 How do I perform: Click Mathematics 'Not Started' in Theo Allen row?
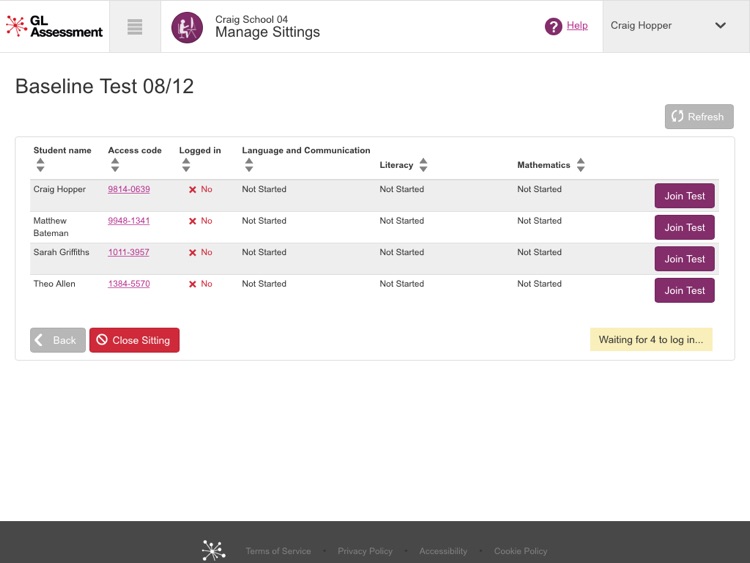click(x=539, y=284)
